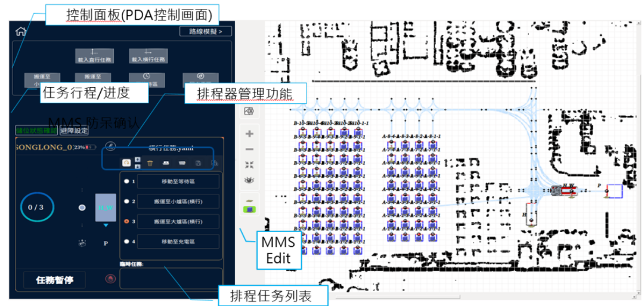Click the up/down reorder arrows in scheduler toolbar
This screenshot has width=644, height=306.
[x=138, y=162]
